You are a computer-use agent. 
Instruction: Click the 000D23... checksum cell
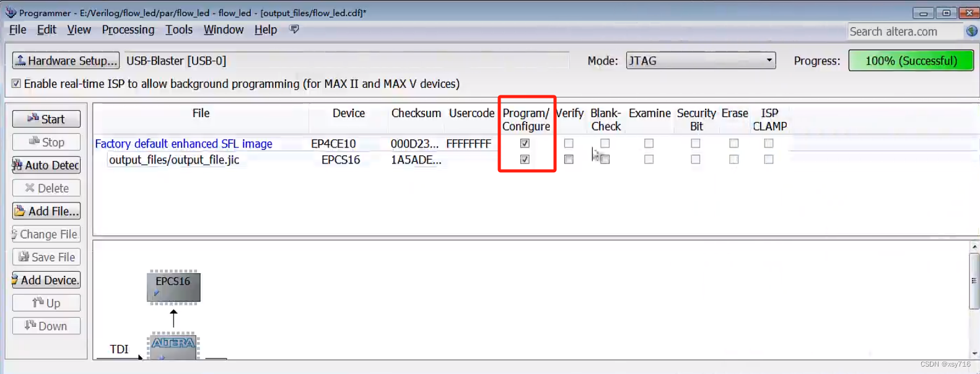(414, 144)
